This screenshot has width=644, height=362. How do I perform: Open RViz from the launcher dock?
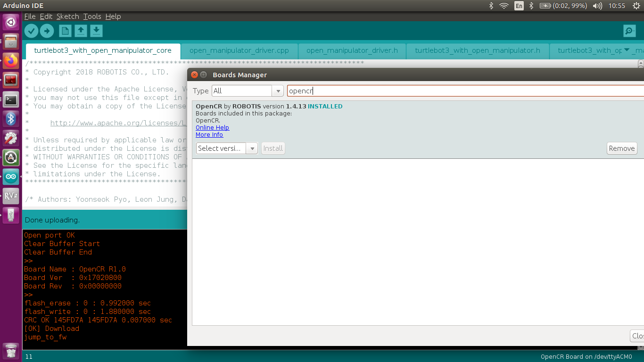point(11,196)
